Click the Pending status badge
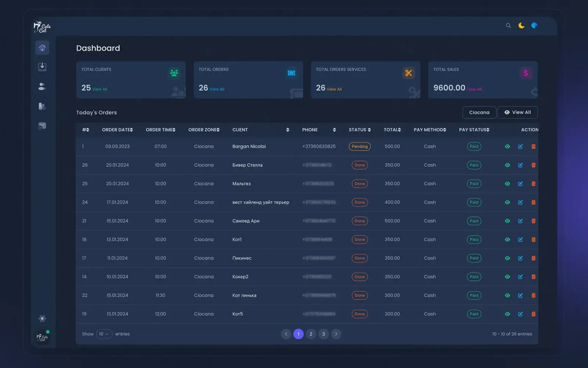Viewport: 588px width, 368px height. tap(359, 146)
